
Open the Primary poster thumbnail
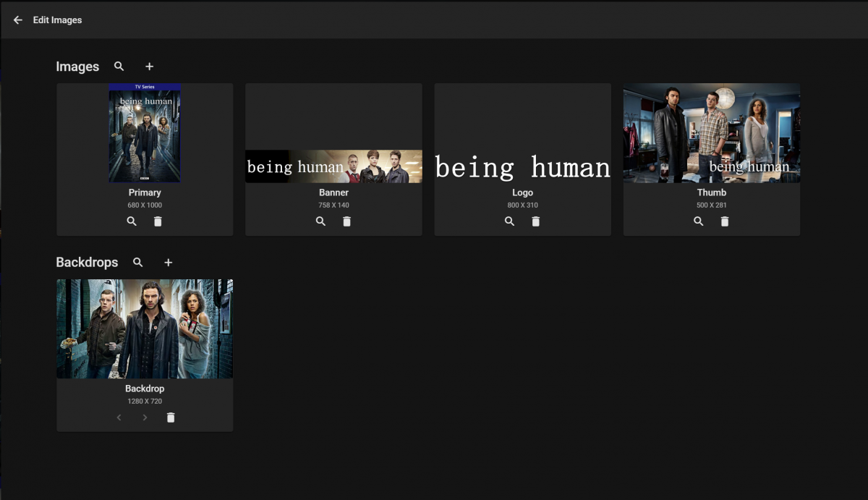[145, 133]
